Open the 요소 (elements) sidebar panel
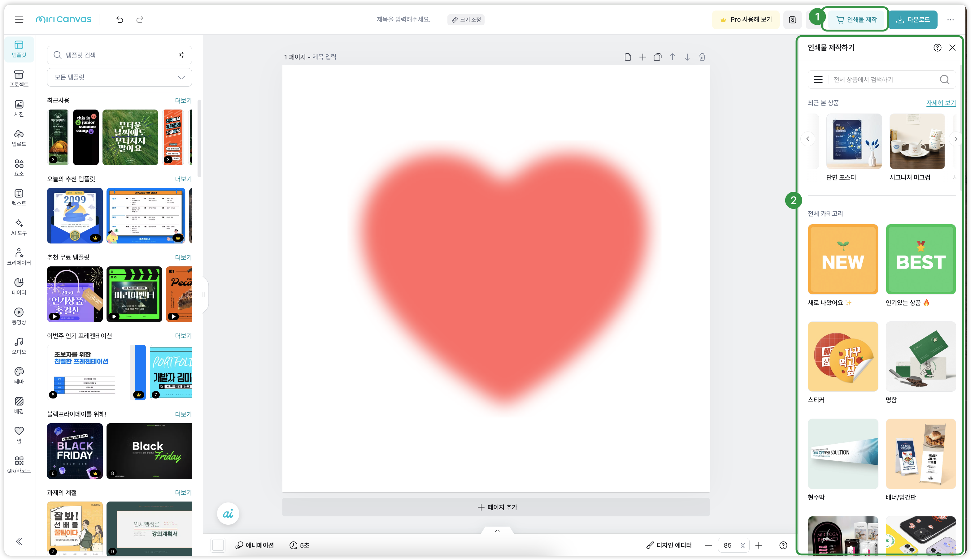The height and width of the screenshot is (560, 971). (19, 168)
